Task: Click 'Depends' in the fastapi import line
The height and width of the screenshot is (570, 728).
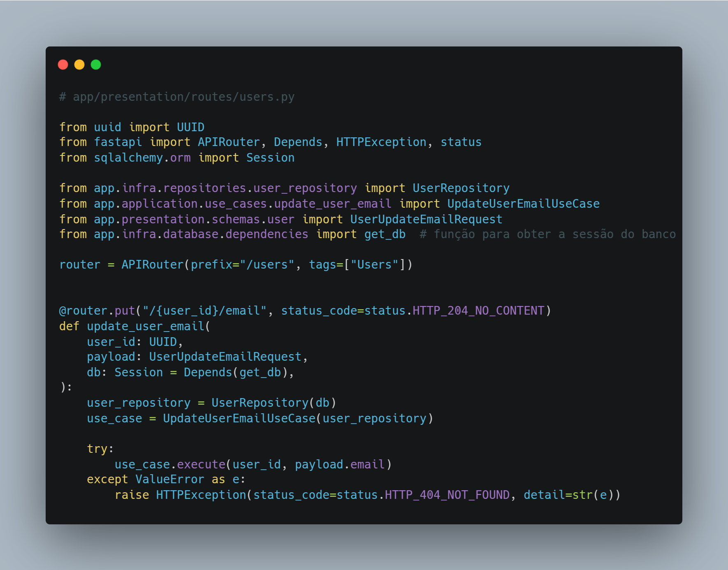Action: (298, 142)
